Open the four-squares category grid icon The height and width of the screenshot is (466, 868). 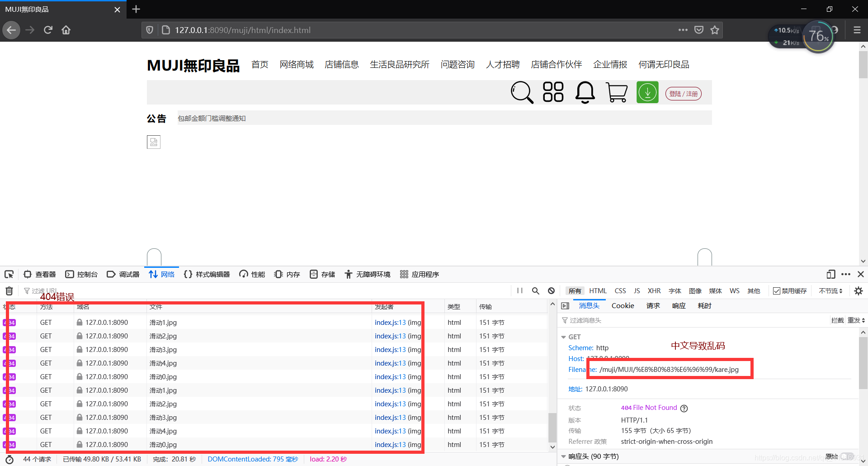point(553,92)
